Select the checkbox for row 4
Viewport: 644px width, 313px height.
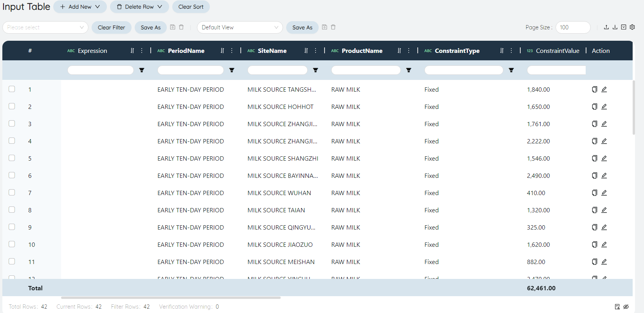click(x=12, y=141)
